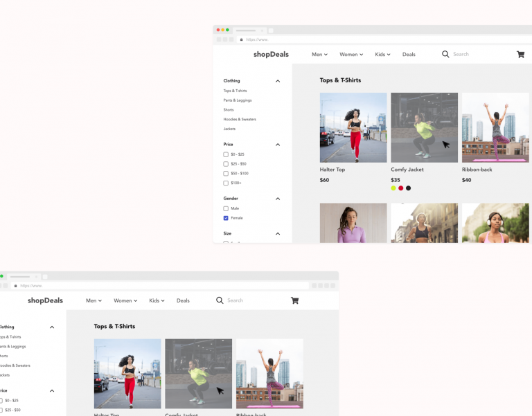The height and width of the screenshot is (416, 532).
Task: Click the search magnifier icon in upper window
Action: pyautogui.click(x=445, y=54)
